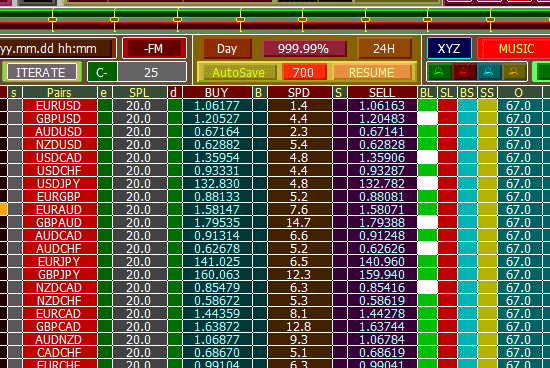Click the XYZ button
550x368 pixels.
coord(449,48)
